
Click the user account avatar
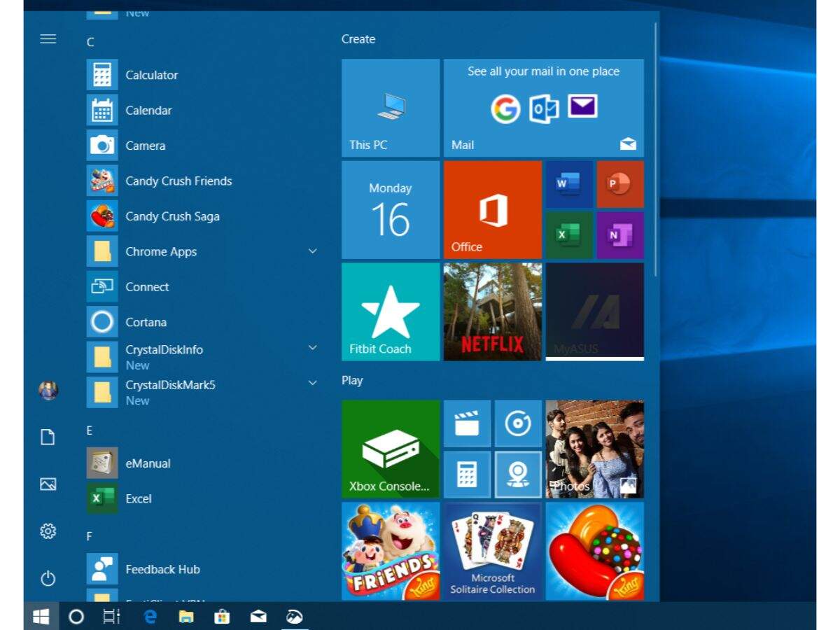[48, 390]
